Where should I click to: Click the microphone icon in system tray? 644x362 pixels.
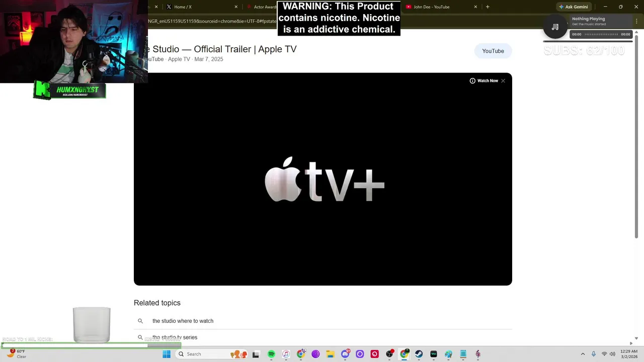[594, 354]
